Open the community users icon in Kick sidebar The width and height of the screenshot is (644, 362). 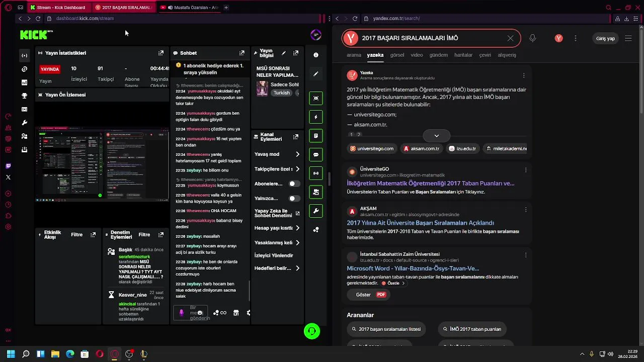[24, 136]
